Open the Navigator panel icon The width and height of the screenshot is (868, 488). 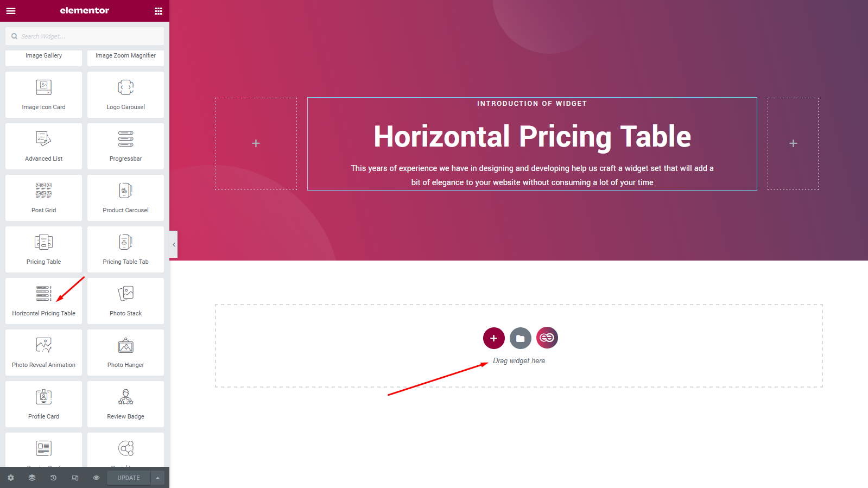pos(31,478)
